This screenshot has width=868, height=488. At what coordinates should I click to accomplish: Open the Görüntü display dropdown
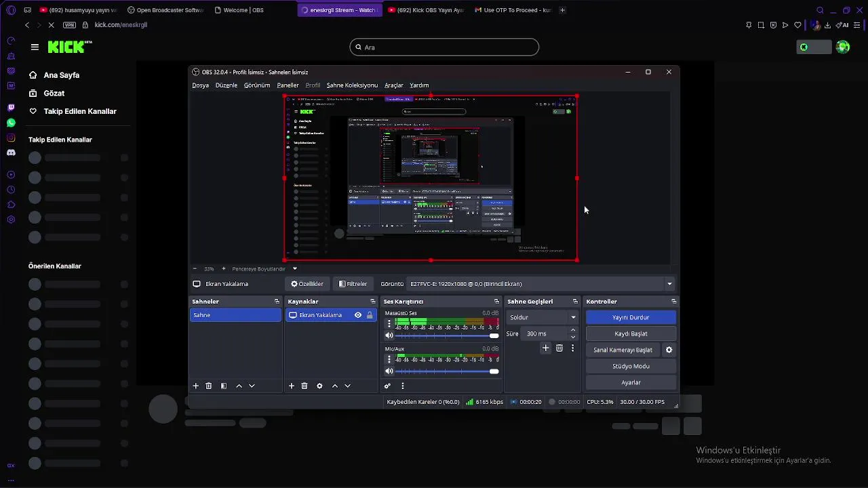541,284
